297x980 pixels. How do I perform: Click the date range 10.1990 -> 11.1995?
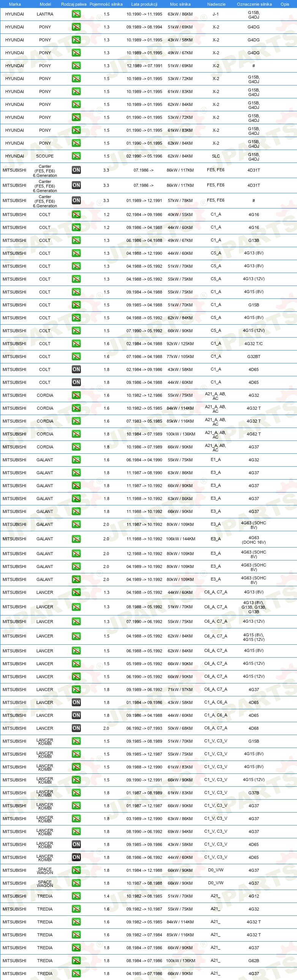144,14
